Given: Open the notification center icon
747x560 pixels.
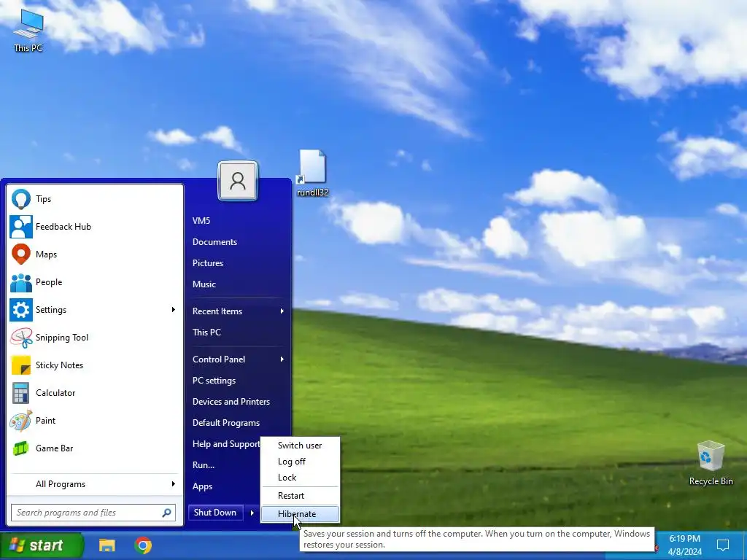Looking at the screenshot, I should (x=723, y=545).
